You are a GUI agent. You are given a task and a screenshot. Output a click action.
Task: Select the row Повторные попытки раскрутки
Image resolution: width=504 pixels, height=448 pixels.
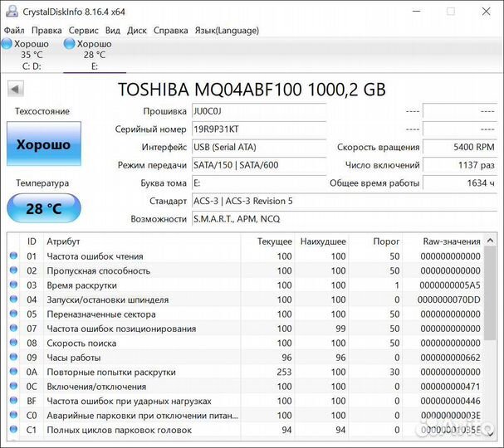tap(245, 372)
